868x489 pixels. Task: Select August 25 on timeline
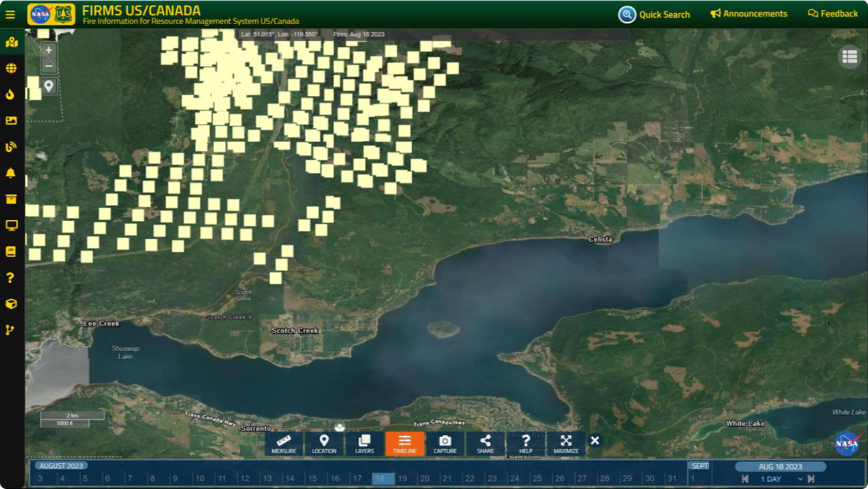[537, 479]
